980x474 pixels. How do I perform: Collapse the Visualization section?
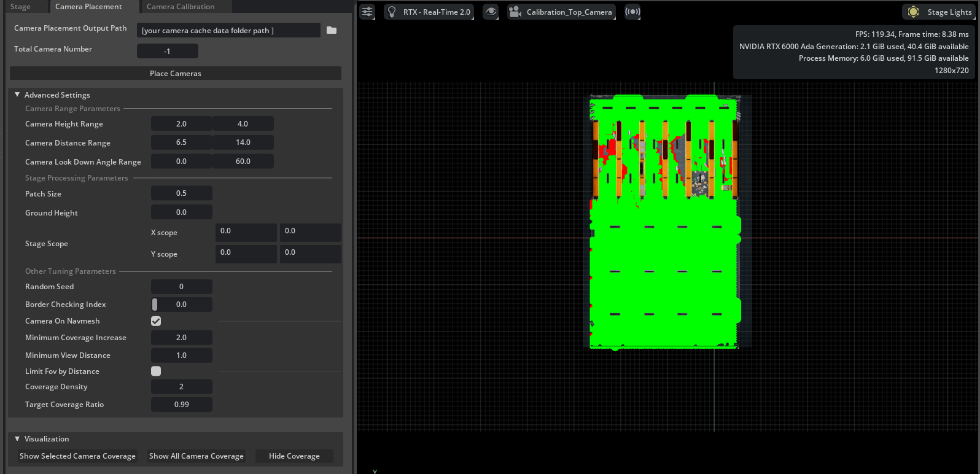coord(17,438)
